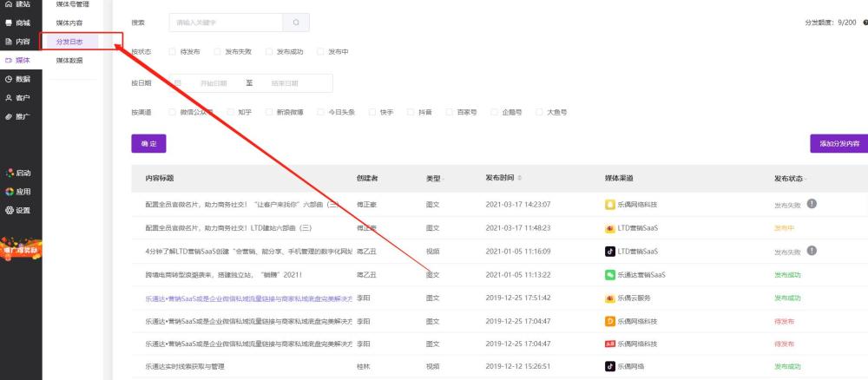Click the Weibo icon of the 11:48:23 row

609,228
